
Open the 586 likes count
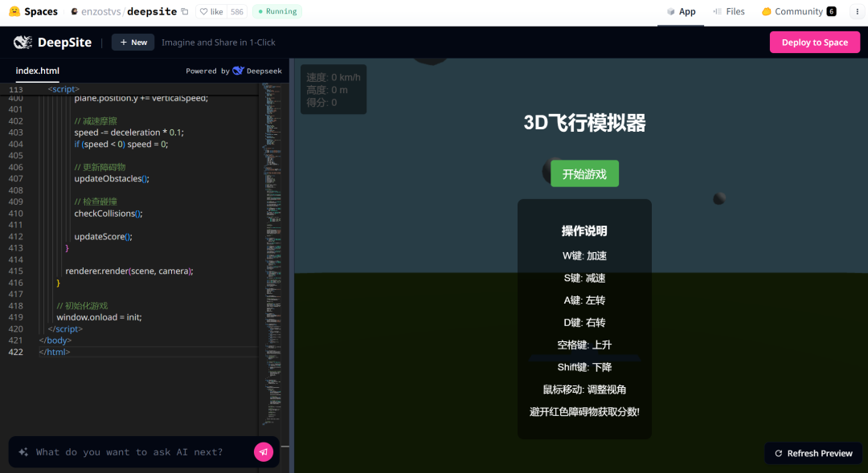pos(237,11)
